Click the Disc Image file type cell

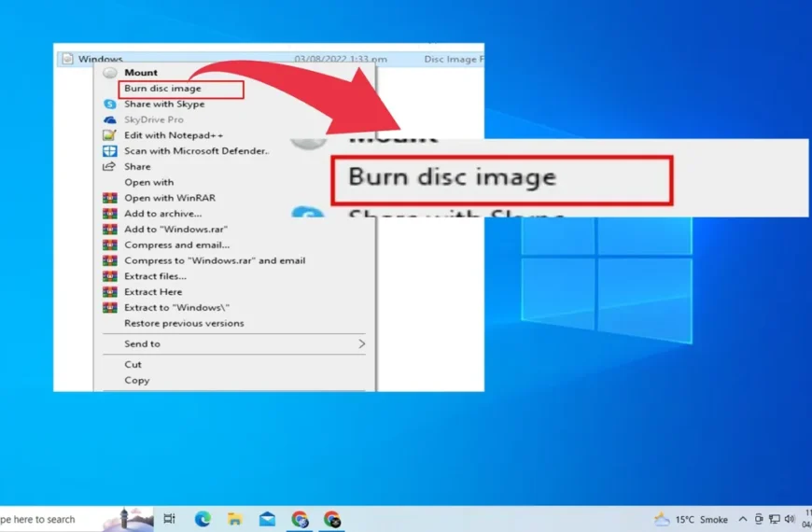click(x=455, y=59)
